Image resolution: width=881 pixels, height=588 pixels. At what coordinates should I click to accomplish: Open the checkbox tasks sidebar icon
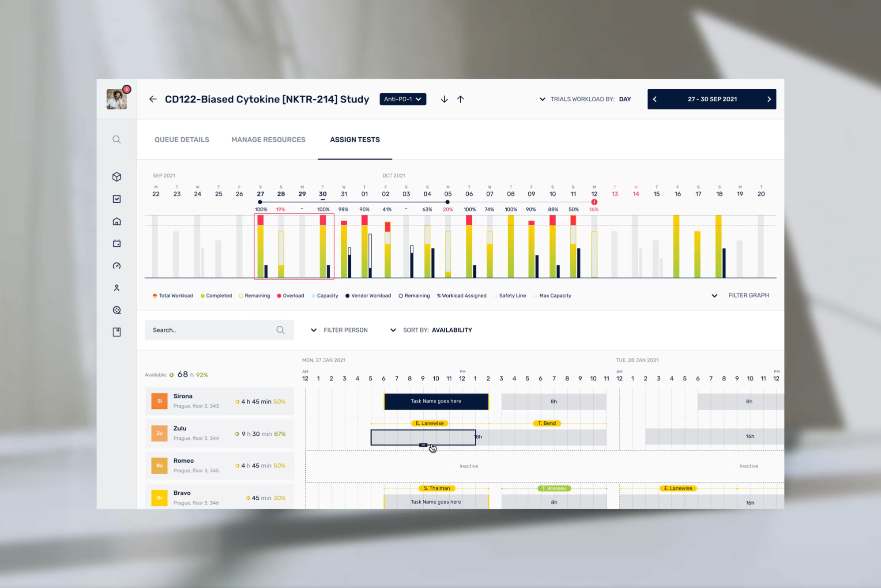[x=117, y=199]
